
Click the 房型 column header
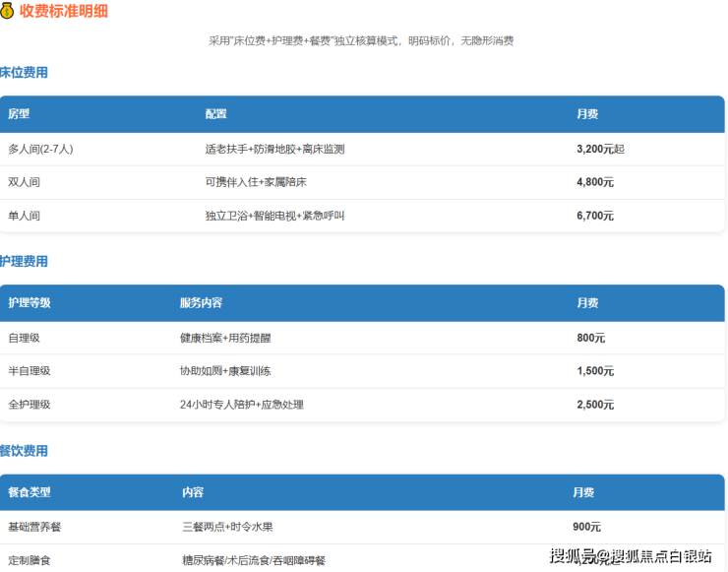point(19,114)
